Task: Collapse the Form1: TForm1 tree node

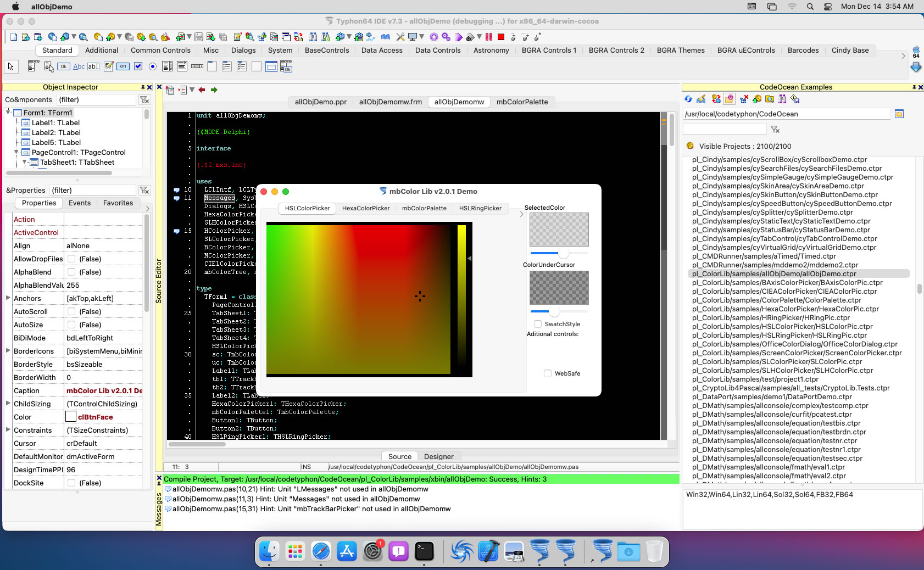Action: tap(9, 112)
